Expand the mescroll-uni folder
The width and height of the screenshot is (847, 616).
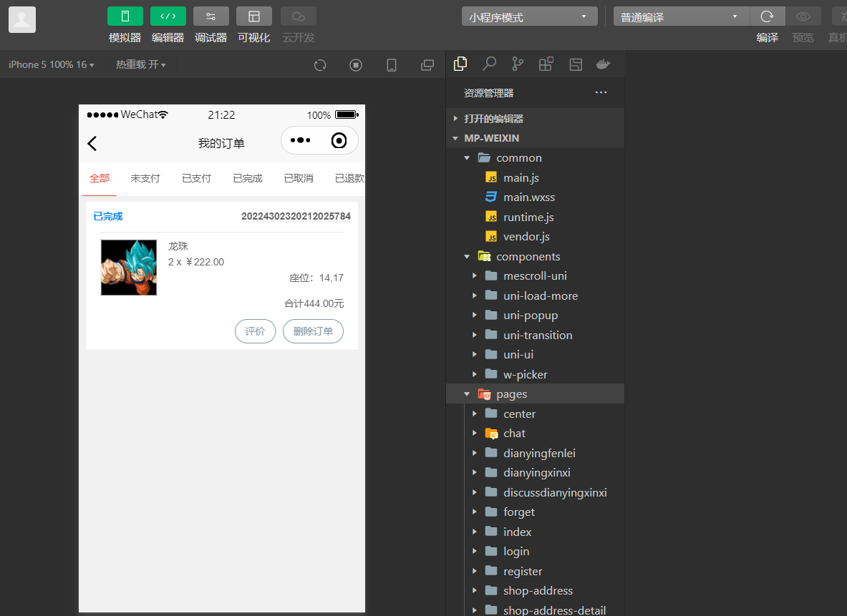pyautogui.click(x=536, y=276)
